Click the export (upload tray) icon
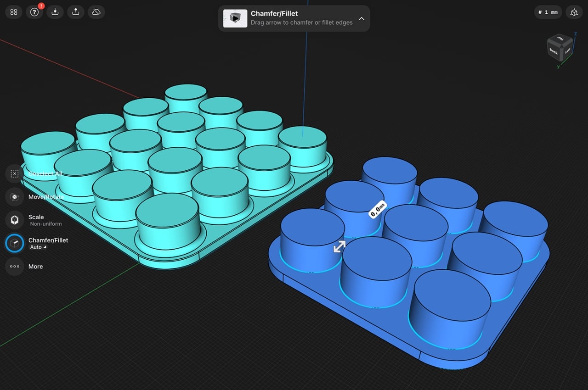 click(x=75, y=12)
